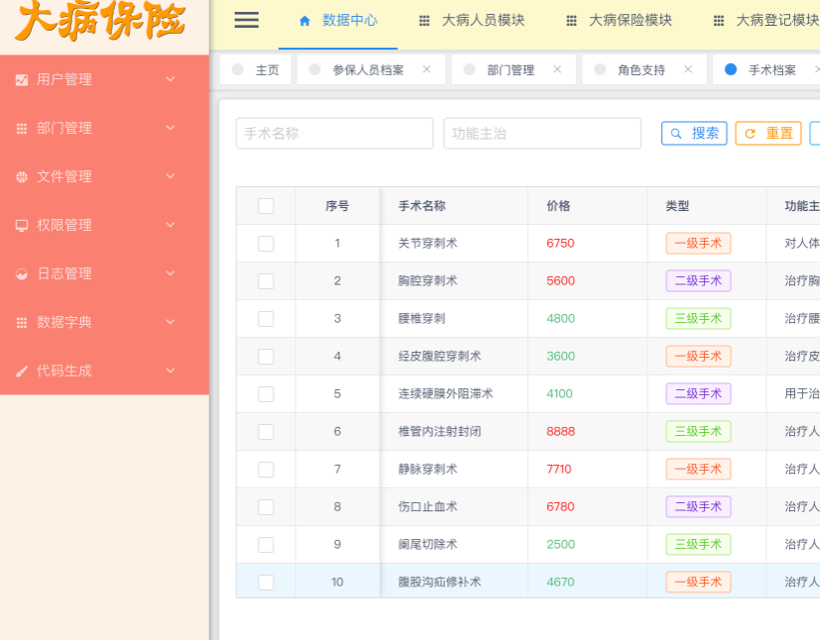
Task: Click the 代码生成 brush icon in the sidebar
Action: (21, 371)
